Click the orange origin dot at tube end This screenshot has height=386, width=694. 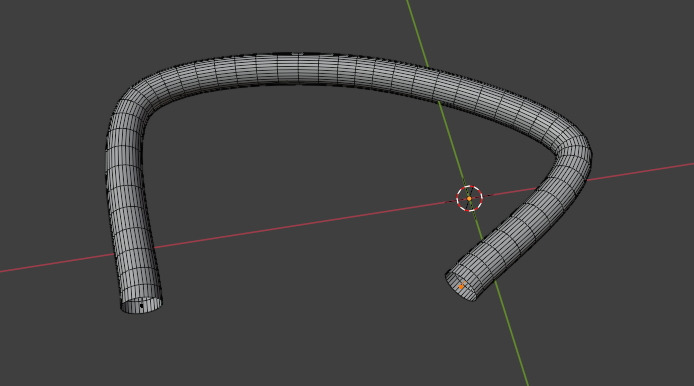461,287
